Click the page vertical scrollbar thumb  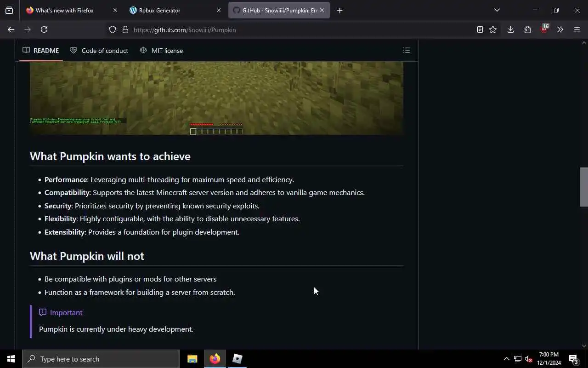(x=584, y=187)
